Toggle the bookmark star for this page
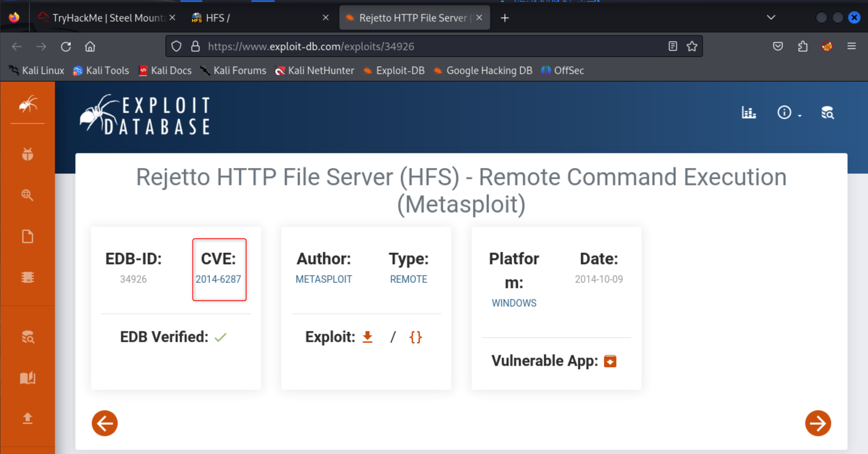This screenshot has width=868, height=454. pos(692,46)
